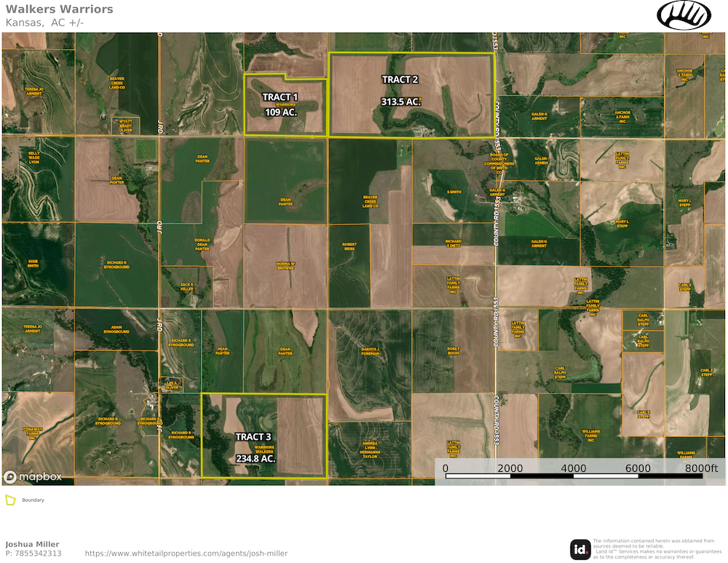The height and width of the screenshot is (563, 728).
Task: Select the Tract 3 234.8 AC label
Action: pyautogui.click(x=255, y=447)
